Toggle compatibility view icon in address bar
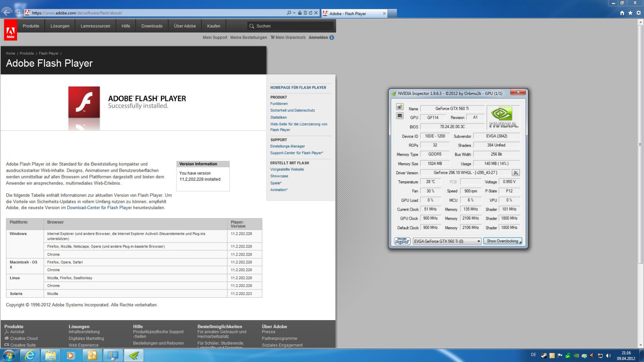Screen dimensions: 644x362 tap(305, 13)
